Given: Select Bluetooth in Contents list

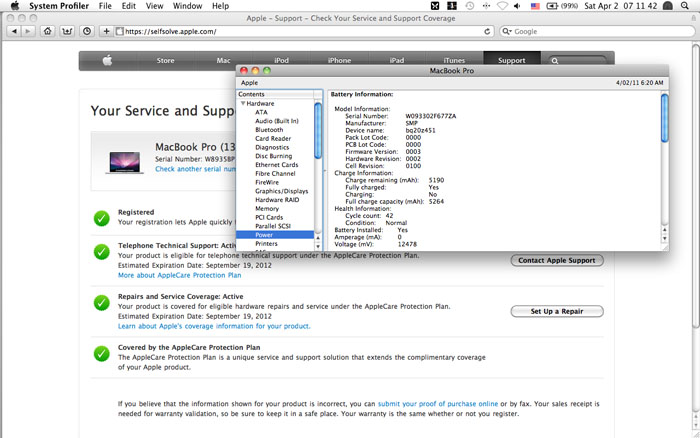Looking at the screenshot, I should point(269,129).
